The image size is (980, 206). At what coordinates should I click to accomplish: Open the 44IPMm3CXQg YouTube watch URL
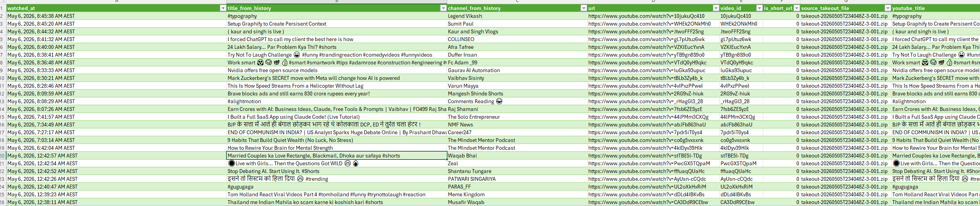tap(648, 117)
